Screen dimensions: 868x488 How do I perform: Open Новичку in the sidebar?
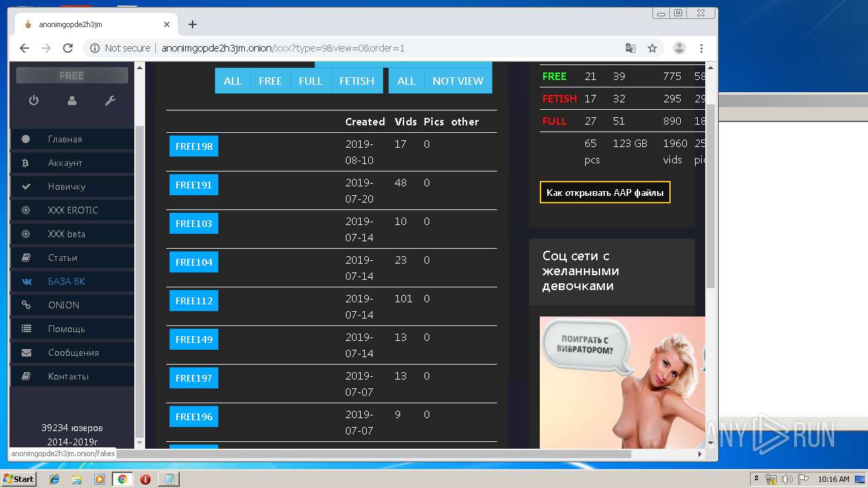pyautogui.click(x=72, y=186)
